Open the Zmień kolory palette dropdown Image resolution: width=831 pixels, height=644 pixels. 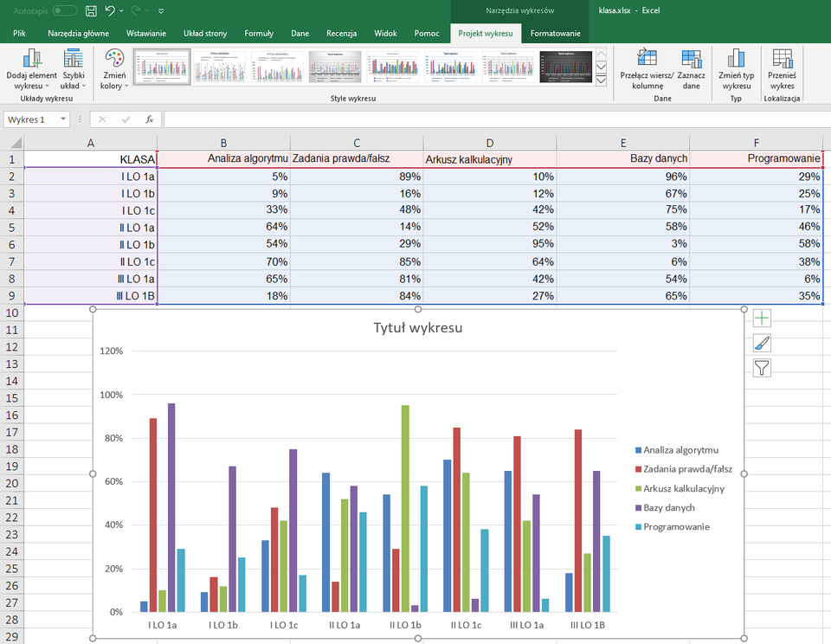coord(113,69)
